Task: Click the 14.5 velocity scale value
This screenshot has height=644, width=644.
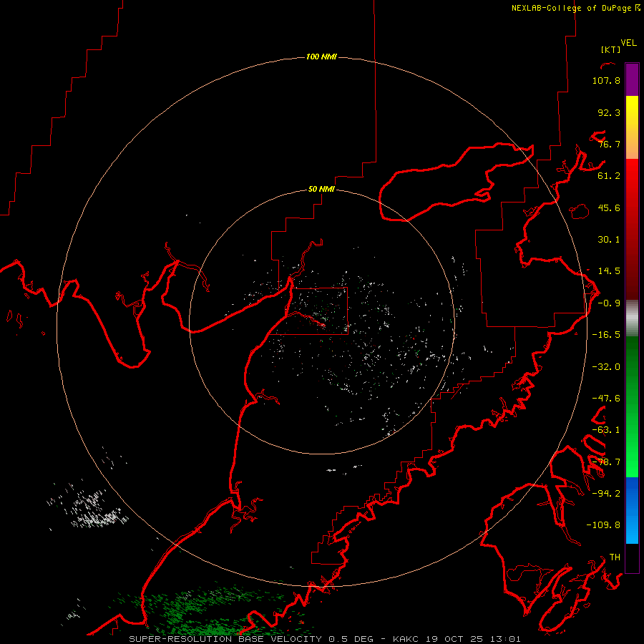Action: click(609, 271)
